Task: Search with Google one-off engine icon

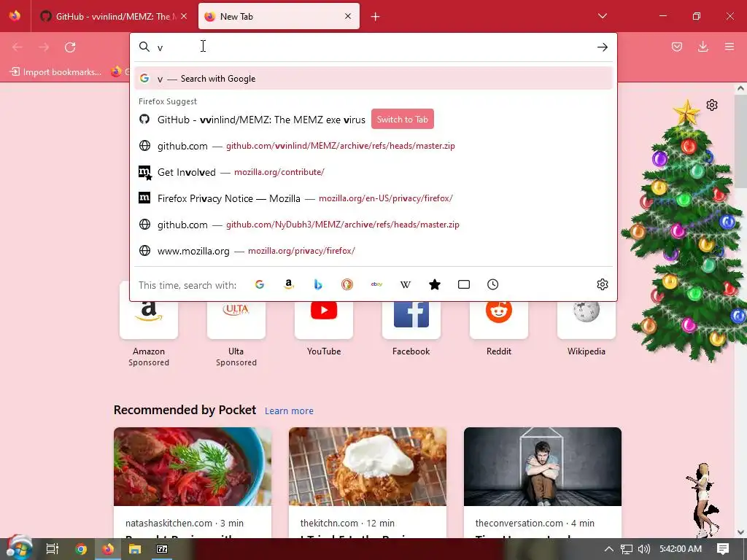Action: click(260, 285)
